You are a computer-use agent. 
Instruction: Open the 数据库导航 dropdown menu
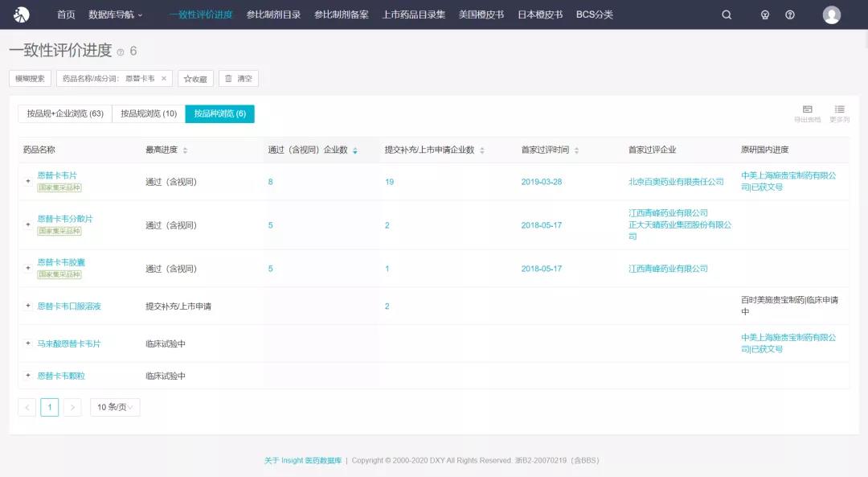(x=115, y=14)
